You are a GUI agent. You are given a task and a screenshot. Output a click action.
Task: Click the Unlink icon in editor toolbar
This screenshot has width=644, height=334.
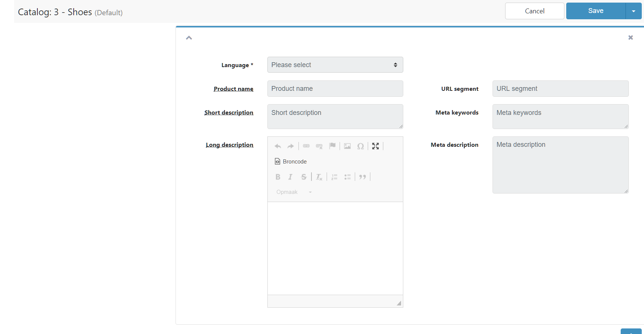(x=319, y=146)
